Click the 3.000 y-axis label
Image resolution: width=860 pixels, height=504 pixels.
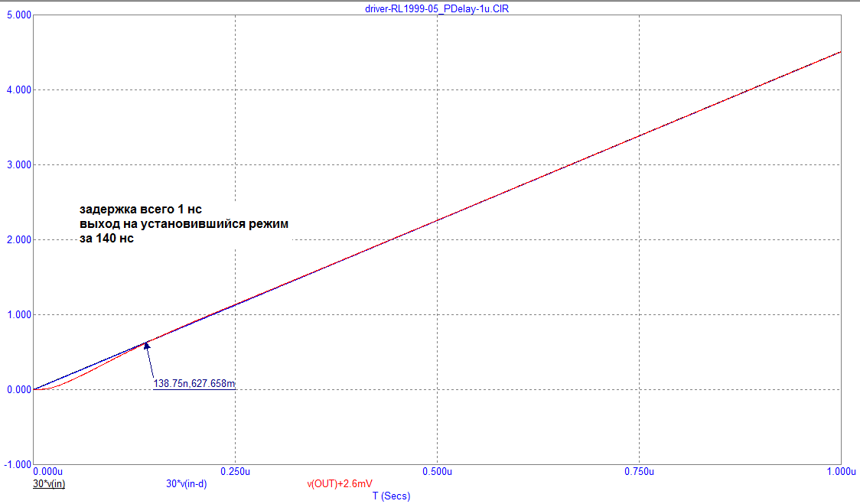tap(19, 165)
